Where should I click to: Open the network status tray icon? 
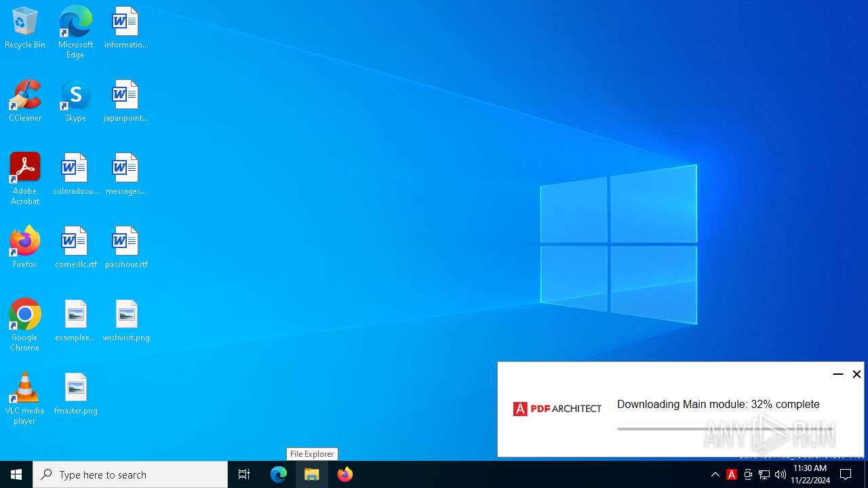pyautogui.click(x=764, y=474)
